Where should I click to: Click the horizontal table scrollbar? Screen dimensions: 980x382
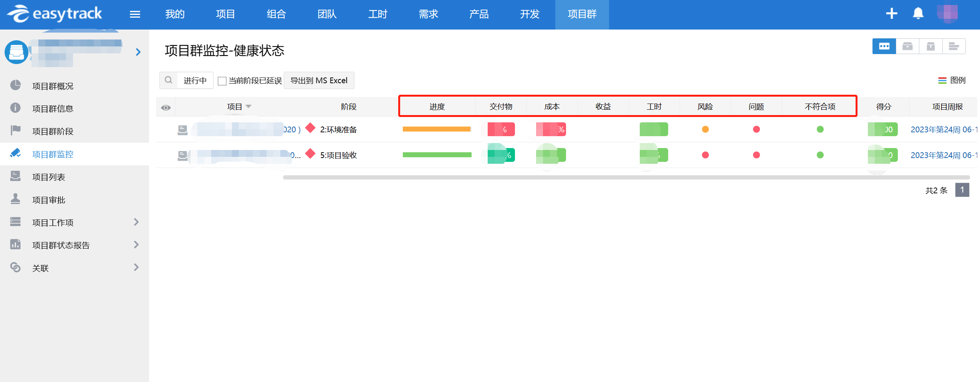[626, 178]
